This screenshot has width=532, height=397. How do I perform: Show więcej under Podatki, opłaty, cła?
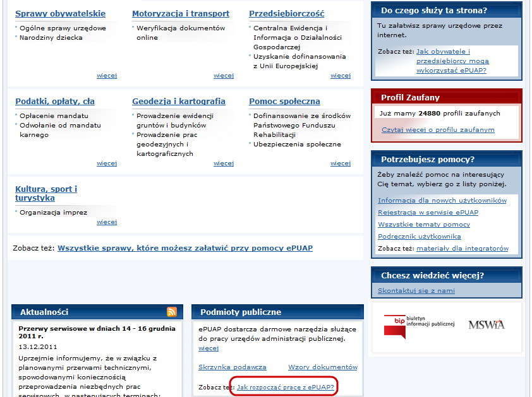pos(107,163)
